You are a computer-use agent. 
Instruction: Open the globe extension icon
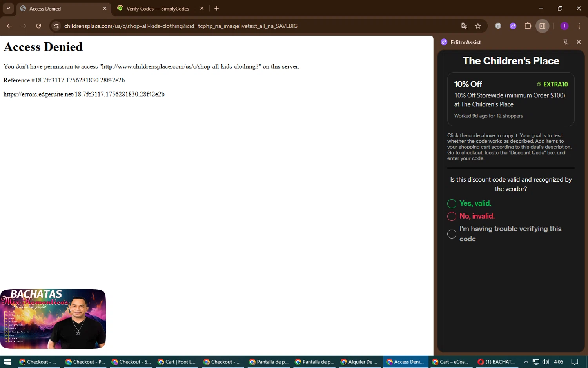tap(498, 26)
